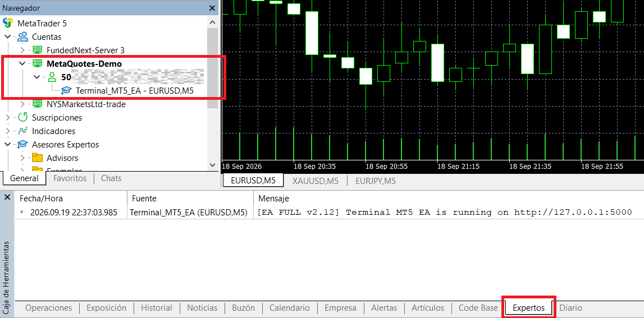Screen dimensions: 644x318
Task: Expand the FundedNext-Server 3 node
Action: [22, 50]
